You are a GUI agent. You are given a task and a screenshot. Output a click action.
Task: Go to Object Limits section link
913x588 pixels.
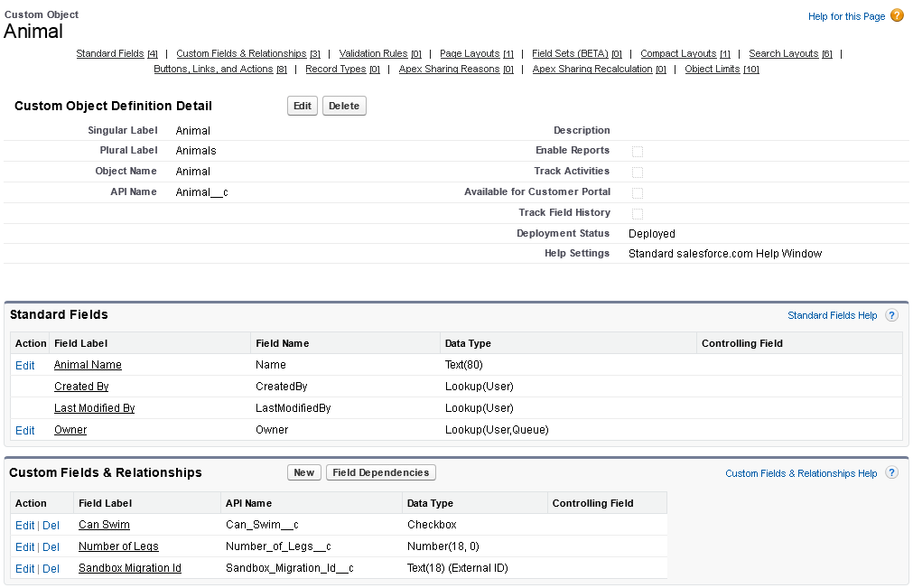(x=713, y=70)
